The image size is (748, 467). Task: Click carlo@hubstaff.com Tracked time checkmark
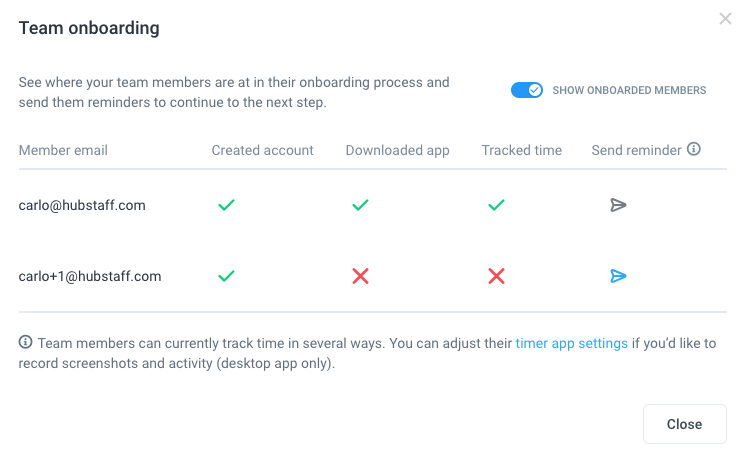point(496,205)
